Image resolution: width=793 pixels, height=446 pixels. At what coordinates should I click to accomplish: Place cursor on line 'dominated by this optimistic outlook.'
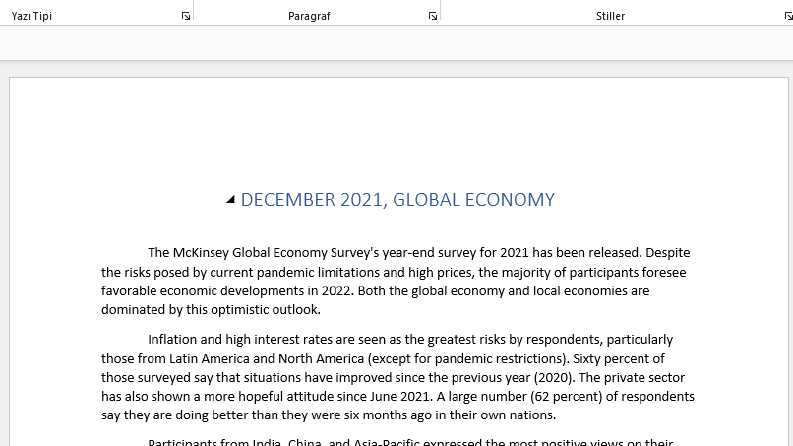(x=211, y=309)
